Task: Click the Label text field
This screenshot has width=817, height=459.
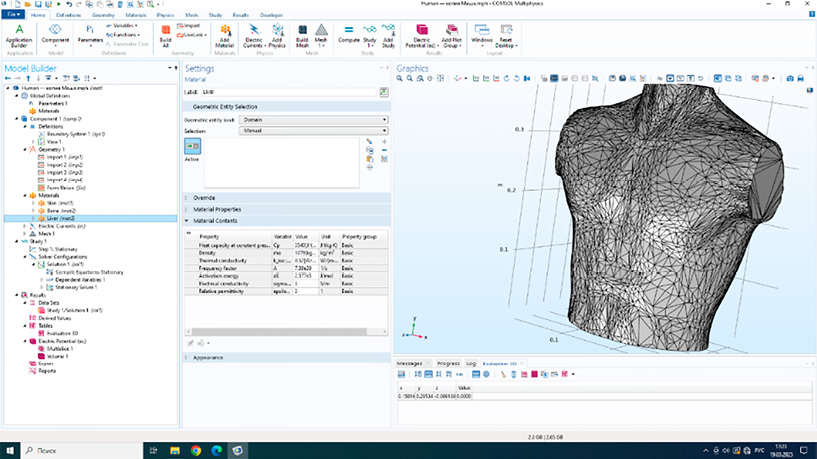Action: (x=287, y=92)
